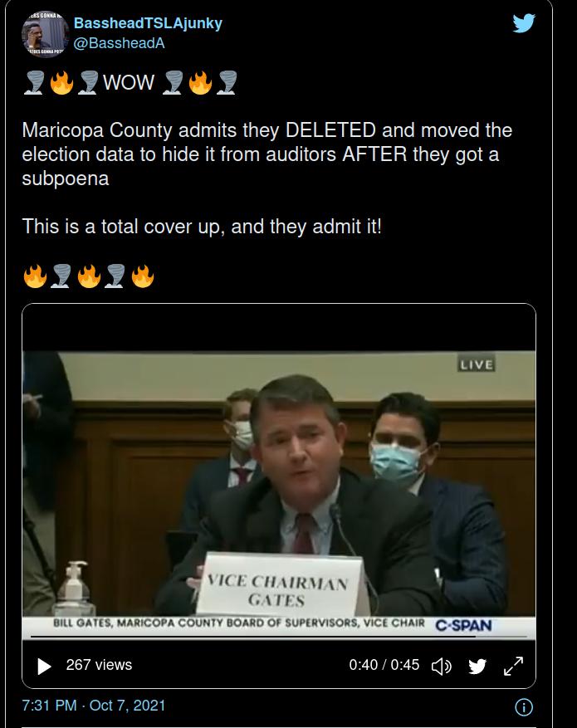Open video on Twitter via bird icon
This screenshot has height=728, width=577.
[x=477, y=667]
